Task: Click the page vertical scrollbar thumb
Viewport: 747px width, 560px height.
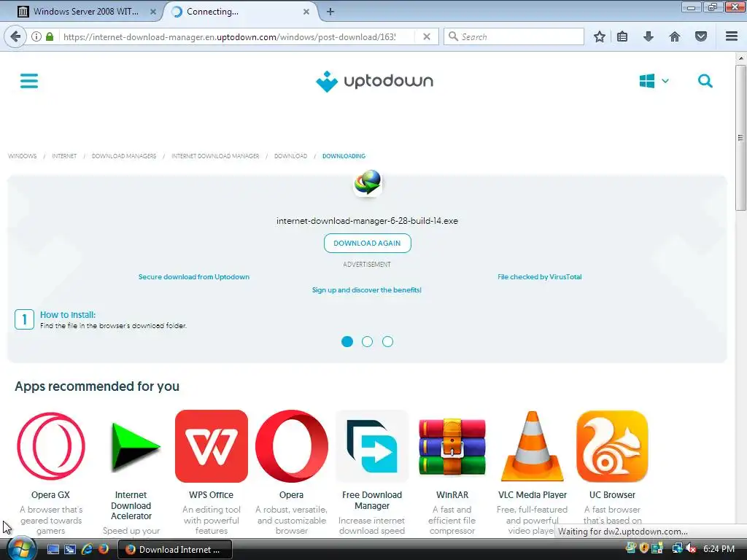Action: tap(741, 138)
